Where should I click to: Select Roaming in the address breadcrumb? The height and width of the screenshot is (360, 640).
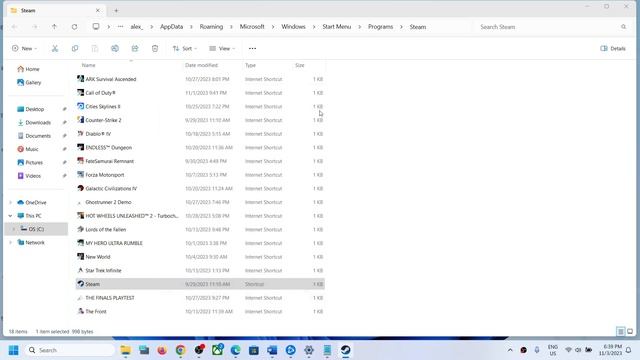(211, 27)
